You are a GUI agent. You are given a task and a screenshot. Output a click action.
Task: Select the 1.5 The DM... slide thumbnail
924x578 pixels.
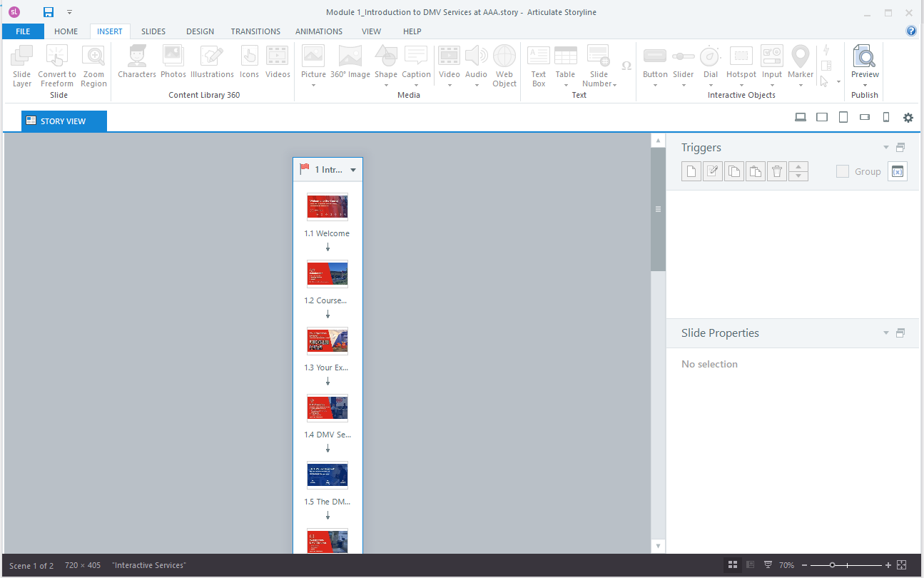pos(328,475)
